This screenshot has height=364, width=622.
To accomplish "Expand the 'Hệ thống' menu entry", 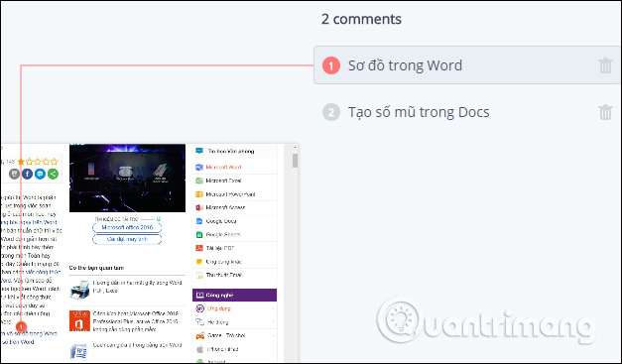I will click(x=234, y=322).
